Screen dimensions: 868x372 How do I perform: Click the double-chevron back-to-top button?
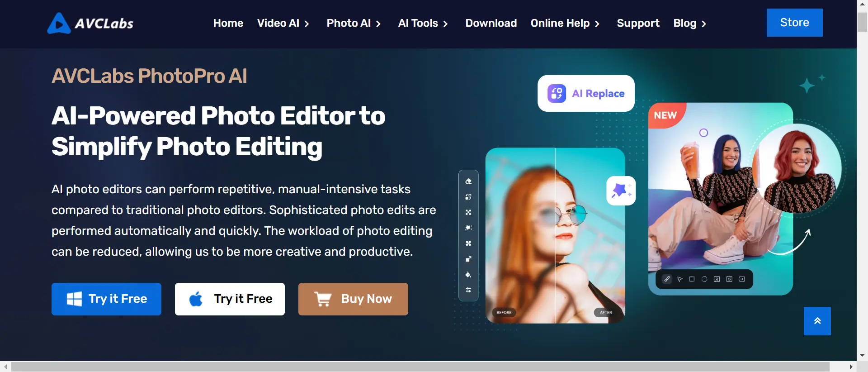(817, 321)
